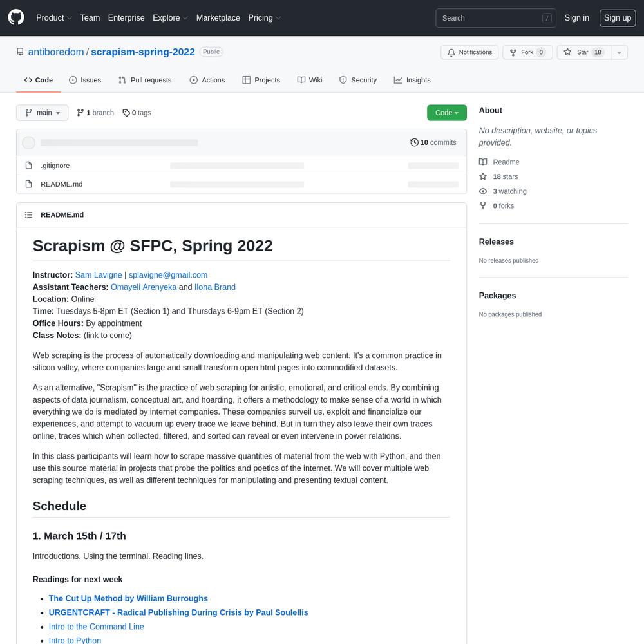
Task: Click the branch icon beside 1 branch
Action: (x=80, y=113)
